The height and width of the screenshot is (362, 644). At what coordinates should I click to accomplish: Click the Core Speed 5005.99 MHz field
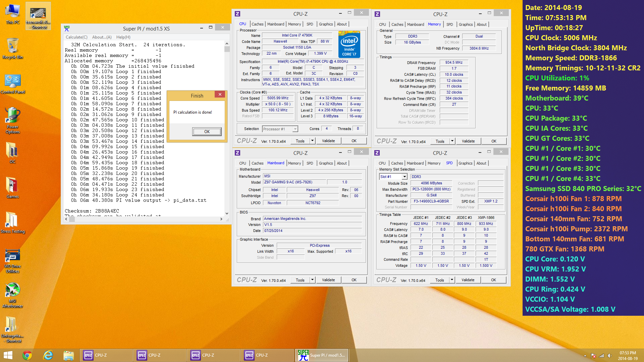tap(278, 98)
